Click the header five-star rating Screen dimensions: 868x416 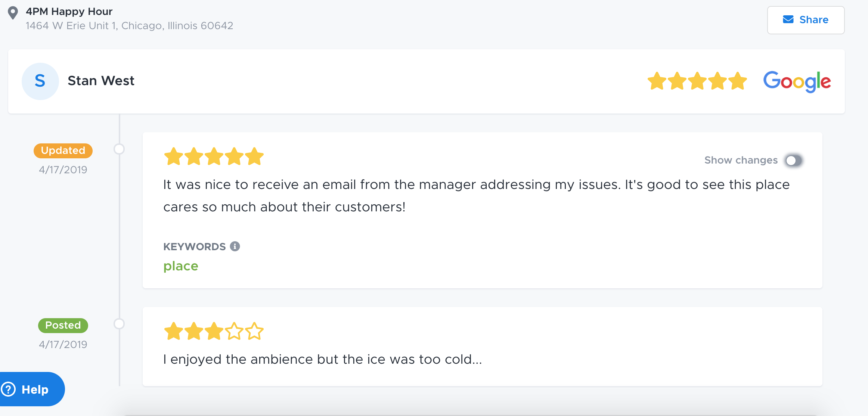tap(697, 81)
